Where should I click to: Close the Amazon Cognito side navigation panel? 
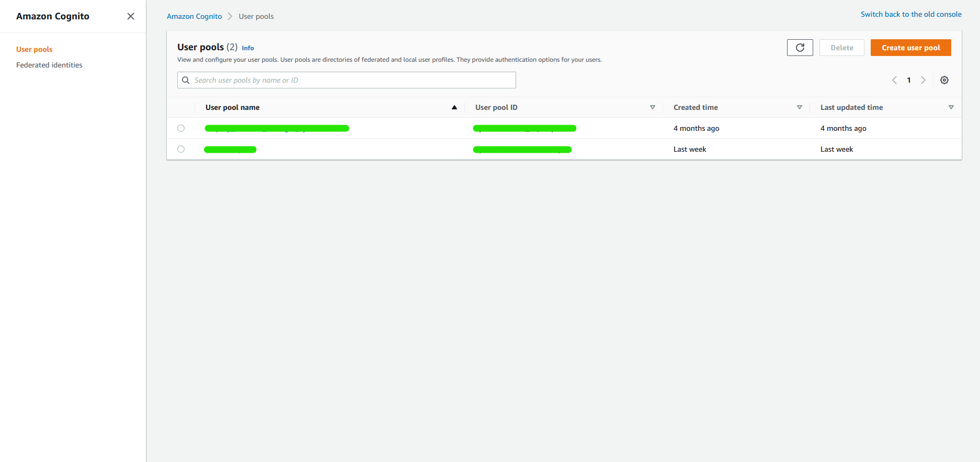click(x=131, y=16)
